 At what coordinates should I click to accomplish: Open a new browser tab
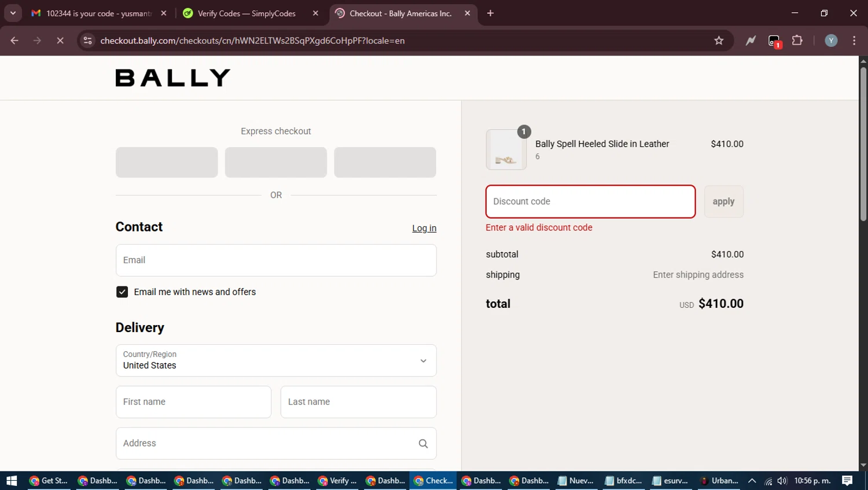(490, 13)
